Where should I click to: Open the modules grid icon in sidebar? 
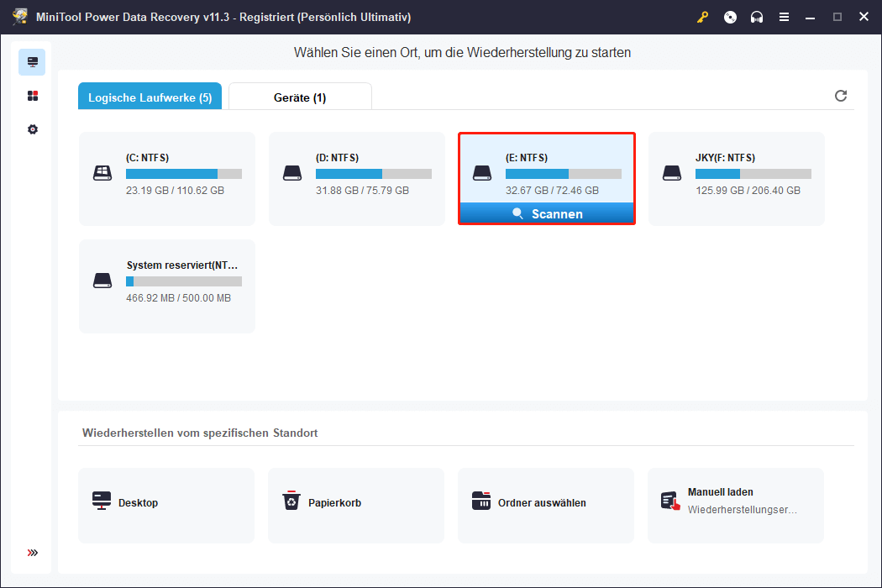pyautogui.click(x=32, y=95)
